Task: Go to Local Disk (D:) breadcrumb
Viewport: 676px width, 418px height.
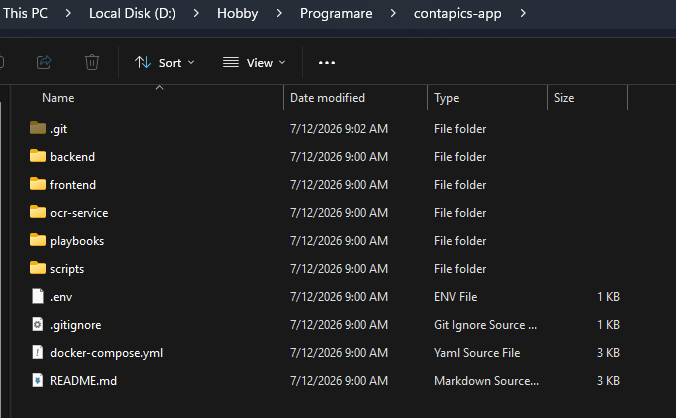Action: pyautogui.click(x=132, y=13)
